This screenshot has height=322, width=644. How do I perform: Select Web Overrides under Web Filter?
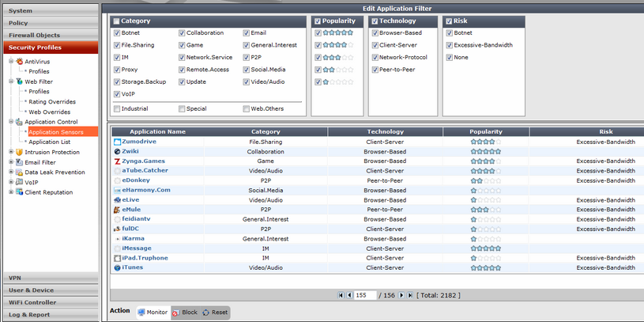[50, 112]
